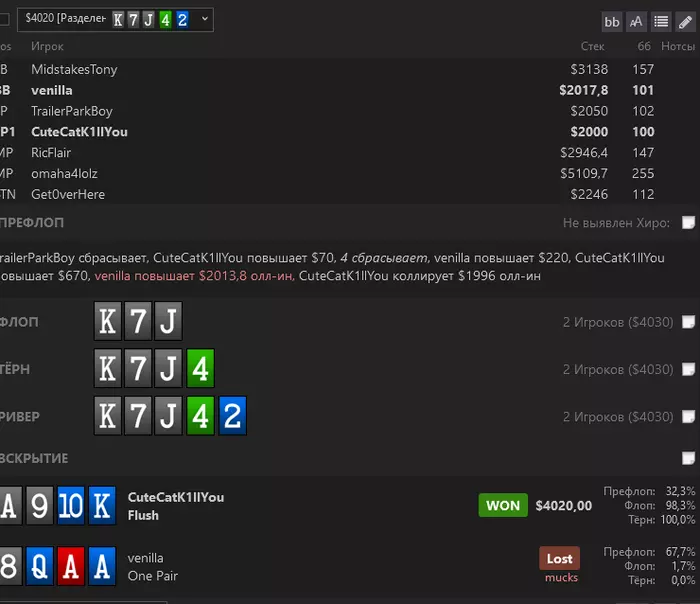Open the list view icon in toolbar
The image size is (700, 604).
[x=661, y=21]
